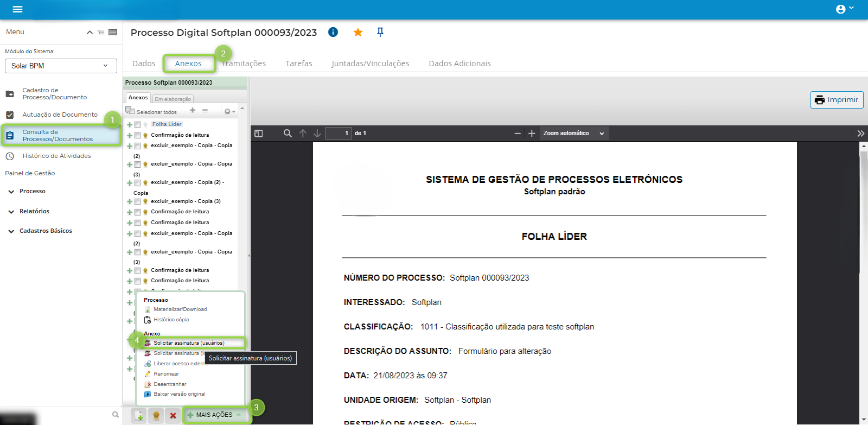This screenshot has height=425, width=868.
Task: Open Consulta de Processos/Documentos
Action: (61, 135)
